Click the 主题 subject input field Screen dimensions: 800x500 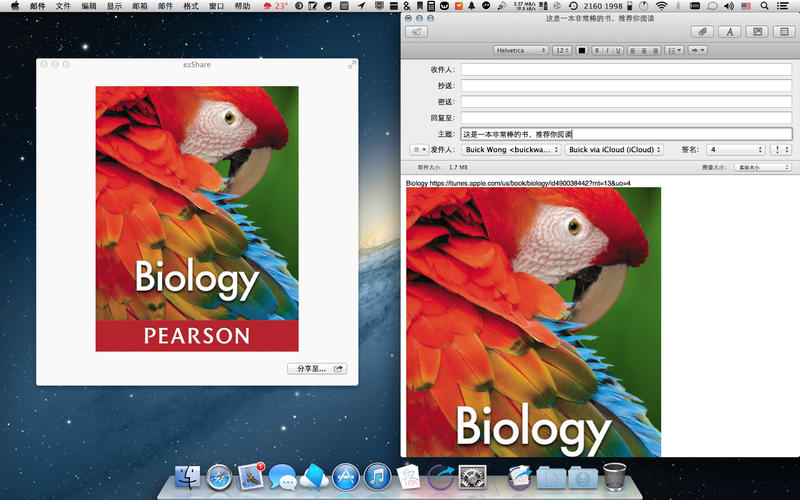pos(627,134)
